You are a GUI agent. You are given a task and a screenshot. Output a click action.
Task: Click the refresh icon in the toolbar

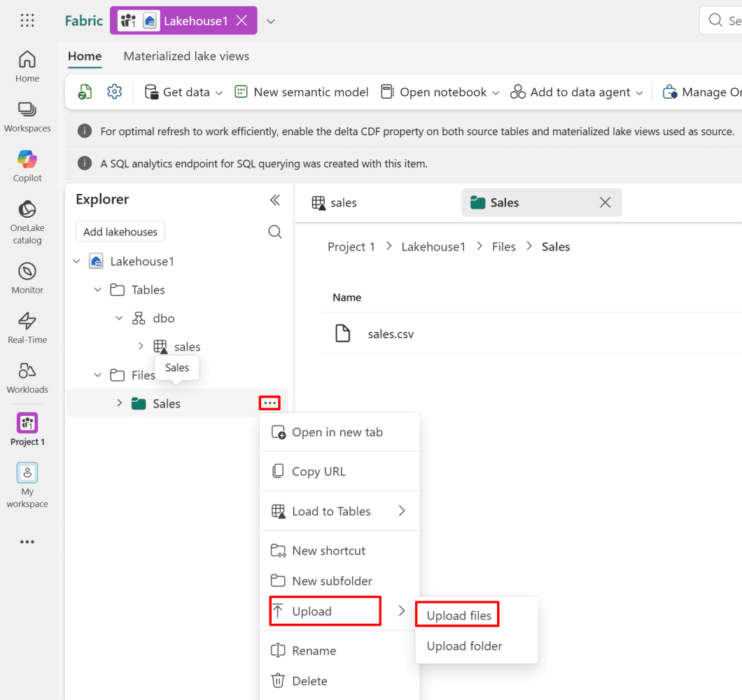coord(85,92)
